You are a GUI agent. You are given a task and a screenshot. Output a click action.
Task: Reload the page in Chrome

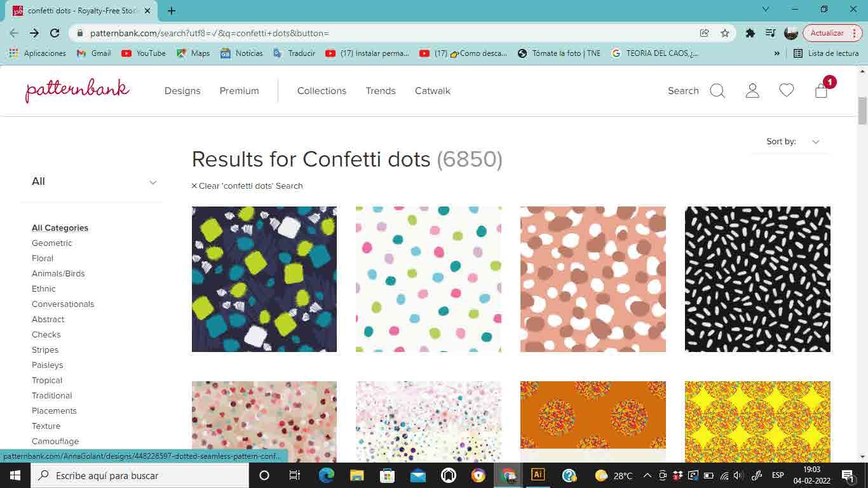click(x=55, y=33)
